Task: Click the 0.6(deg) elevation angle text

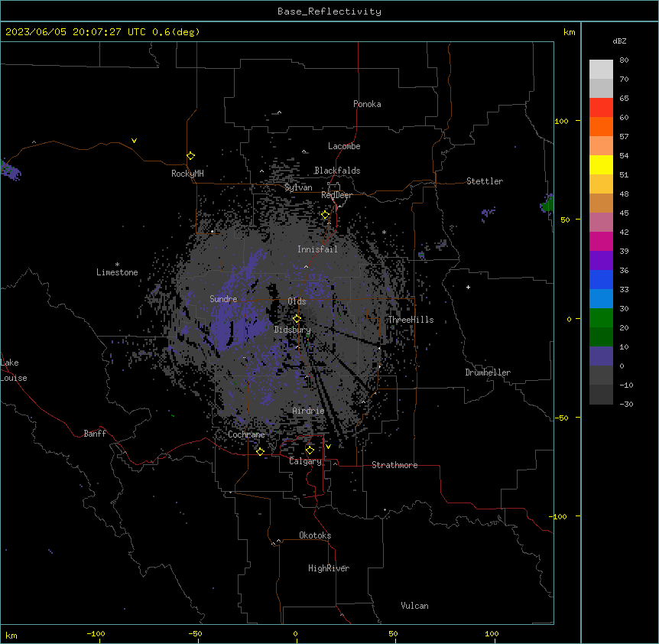Action: [x=176, y=32]
